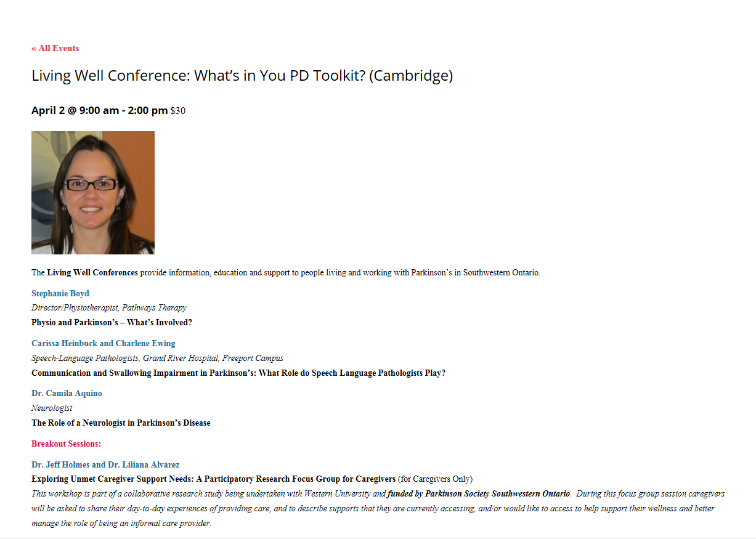Select the Communication and Swallowing Impairment talk title
756x539 pixels.
[x=238, y=373]
